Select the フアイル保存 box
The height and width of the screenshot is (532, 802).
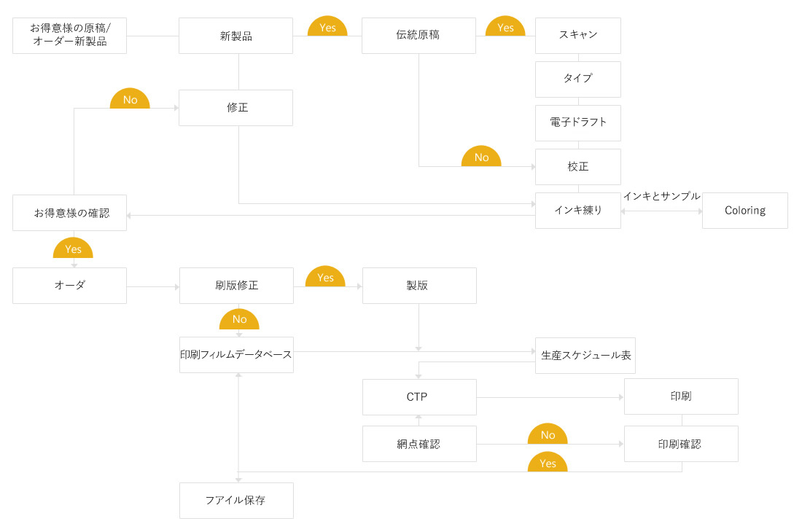tap(235, 501)
